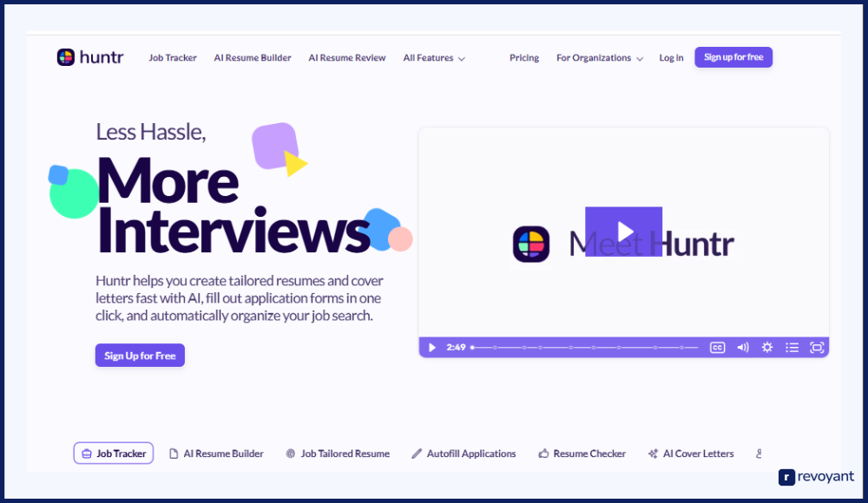Click the small play icon in video bar
868x503 pixels.
[x=432, y=348]
